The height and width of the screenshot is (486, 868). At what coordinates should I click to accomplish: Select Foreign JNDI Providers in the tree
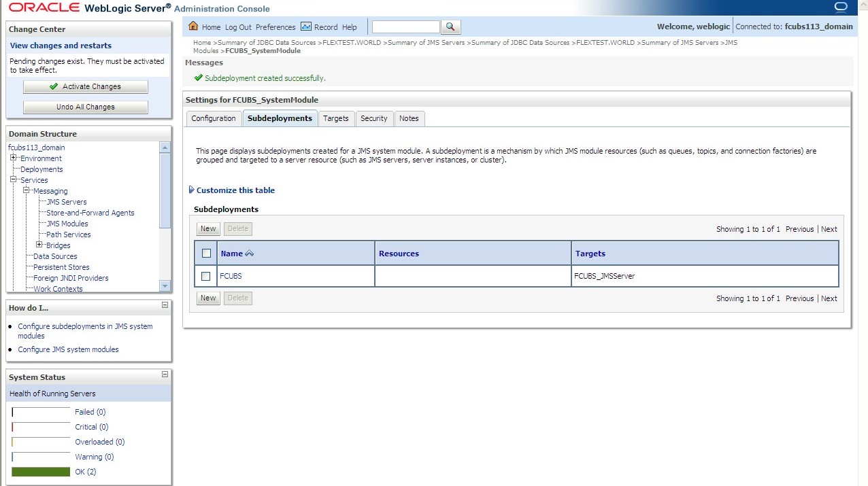(x=71, y=278)
